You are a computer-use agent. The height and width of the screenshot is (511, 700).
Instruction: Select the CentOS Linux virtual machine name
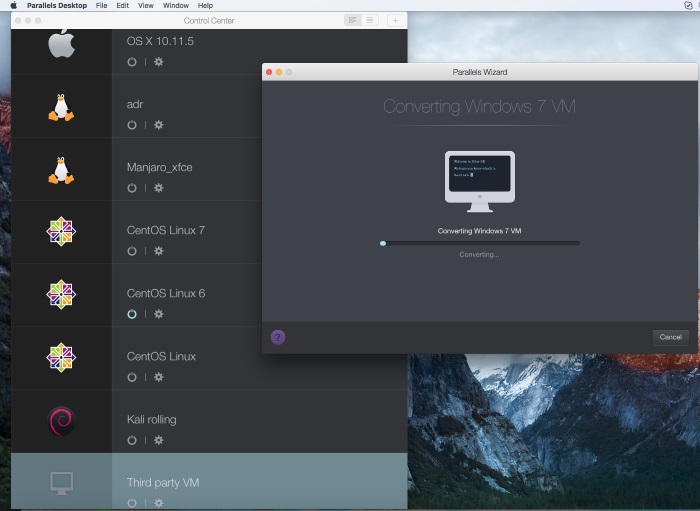161,356
